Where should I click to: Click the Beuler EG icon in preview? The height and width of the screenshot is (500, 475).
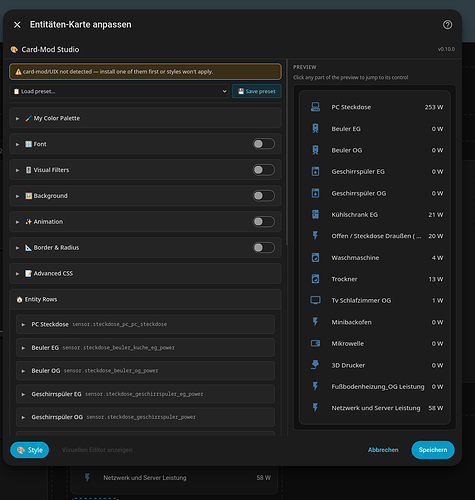pos(315,129)
